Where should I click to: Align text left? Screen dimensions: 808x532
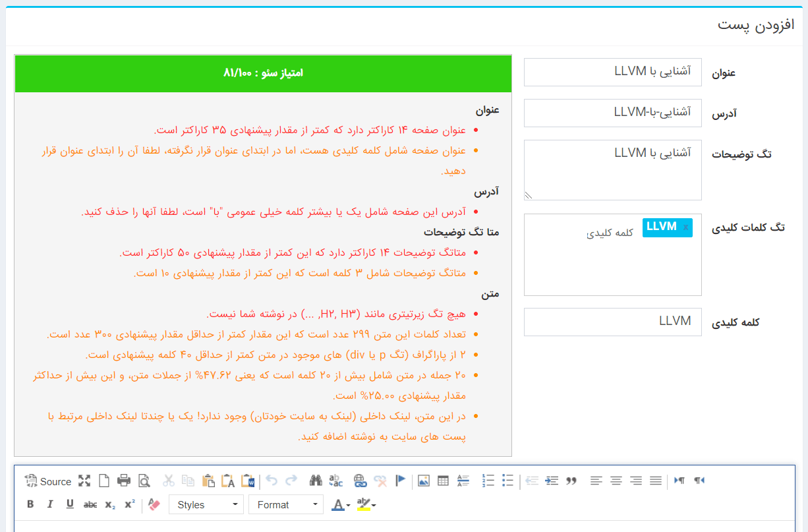596,481
